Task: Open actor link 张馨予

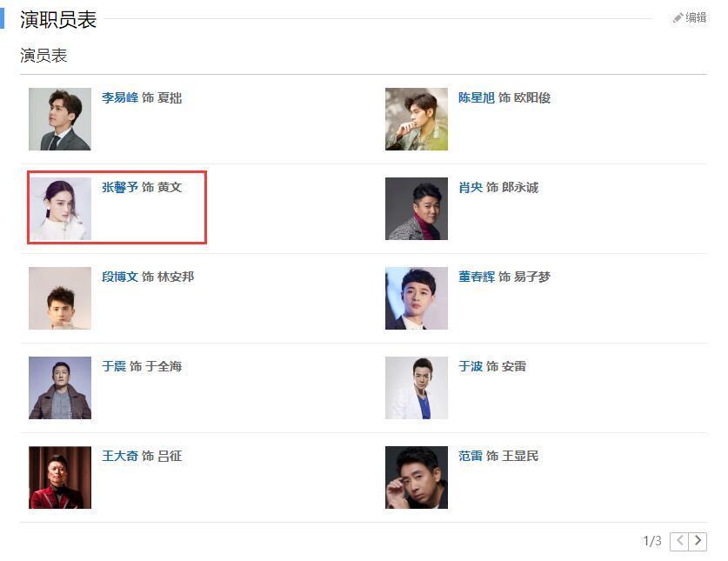Action: click(120, 188)
